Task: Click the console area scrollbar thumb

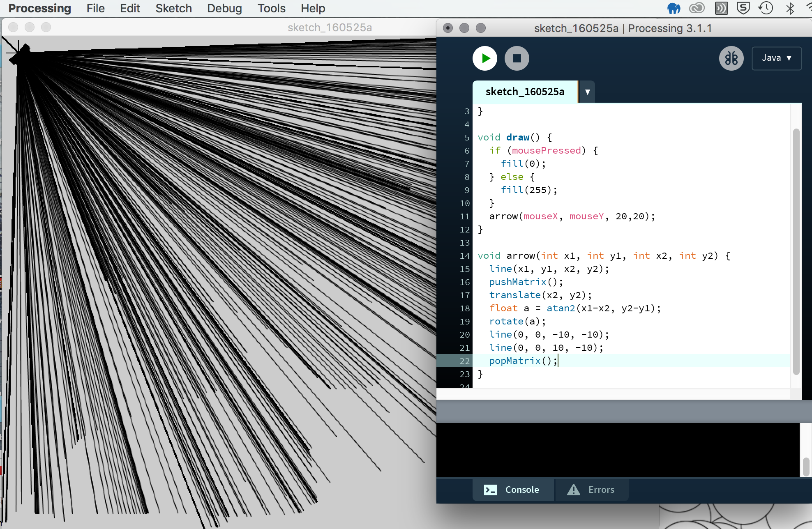Action: [806, 467]
